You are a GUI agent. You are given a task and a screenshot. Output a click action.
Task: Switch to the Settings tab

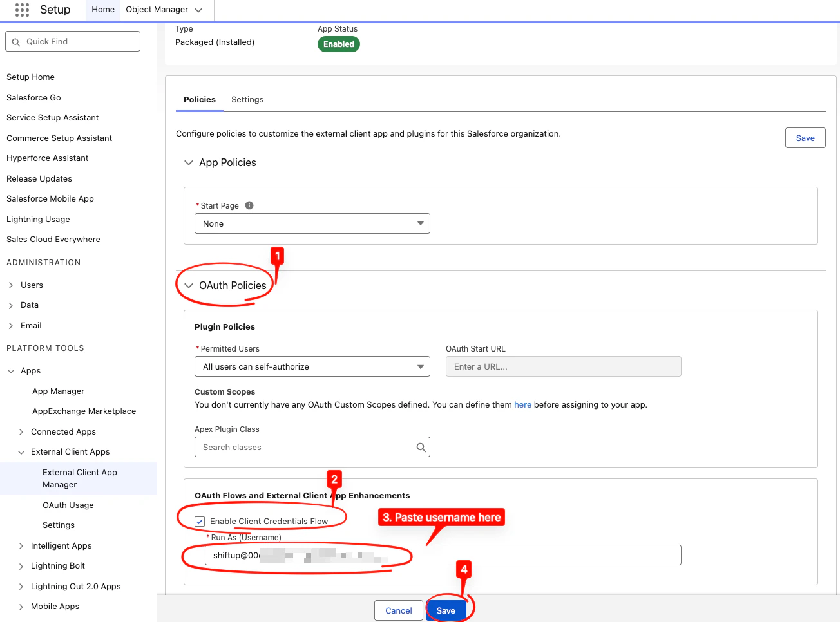247,100
